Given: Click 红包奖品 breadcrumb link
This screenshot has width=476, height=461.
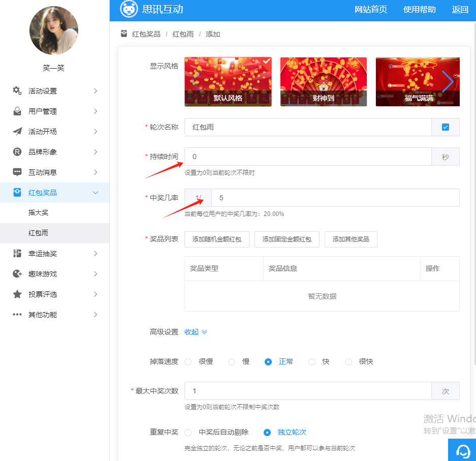Looking at the screenshot, I should pyautogui.click(x=146, y=34).
